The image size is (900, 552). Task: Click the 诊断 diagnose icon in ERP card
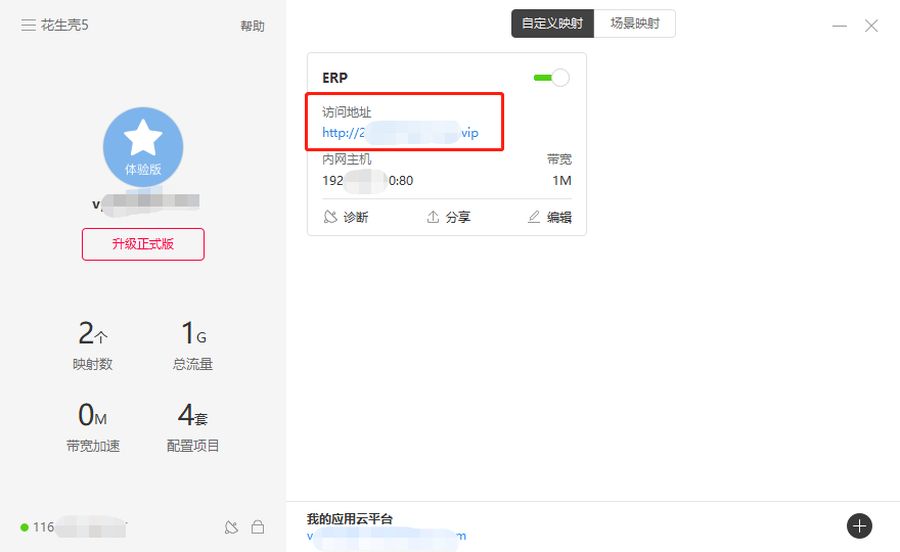(330, 217)
